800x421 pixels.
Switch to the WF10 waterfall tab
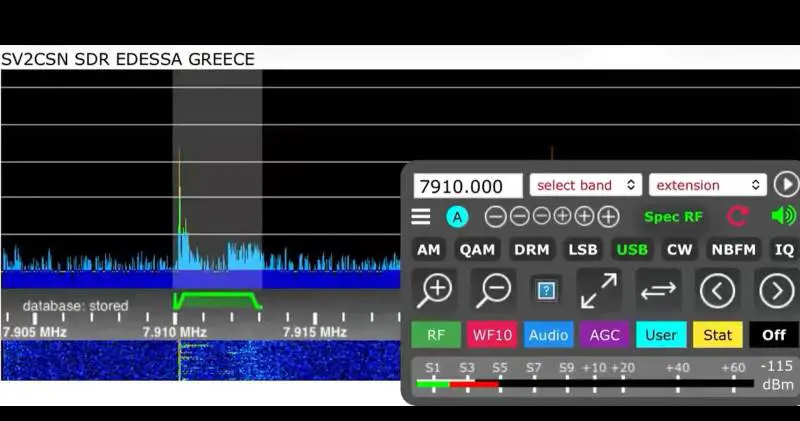tap(492, 335)
